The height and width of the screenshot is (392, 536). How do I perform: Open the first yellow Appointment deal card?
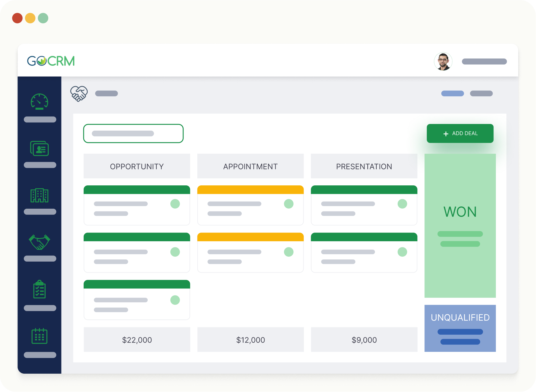click(250, 205)
